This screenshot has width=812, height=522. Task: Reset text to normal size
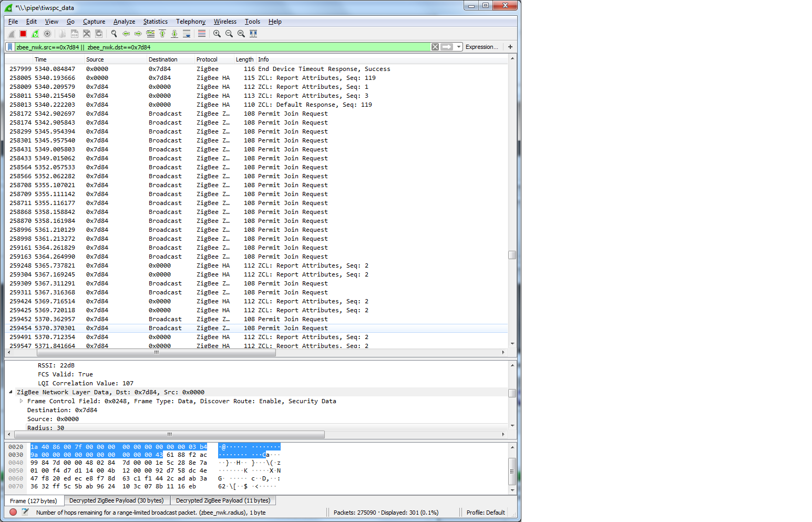coord(241,34)
